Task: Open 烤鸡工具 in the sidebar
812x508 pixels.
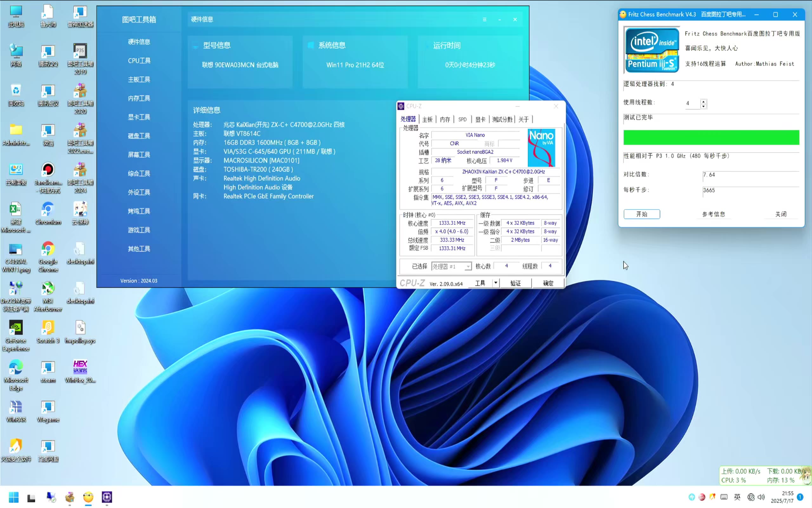Action: point(139,211)
